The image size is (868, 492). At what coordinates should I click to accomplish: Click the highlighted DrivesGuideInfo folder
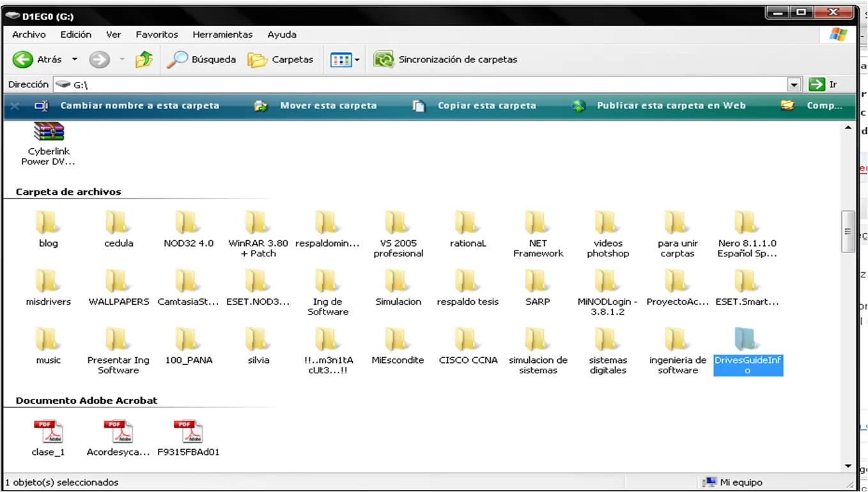[x=748, y=350]
